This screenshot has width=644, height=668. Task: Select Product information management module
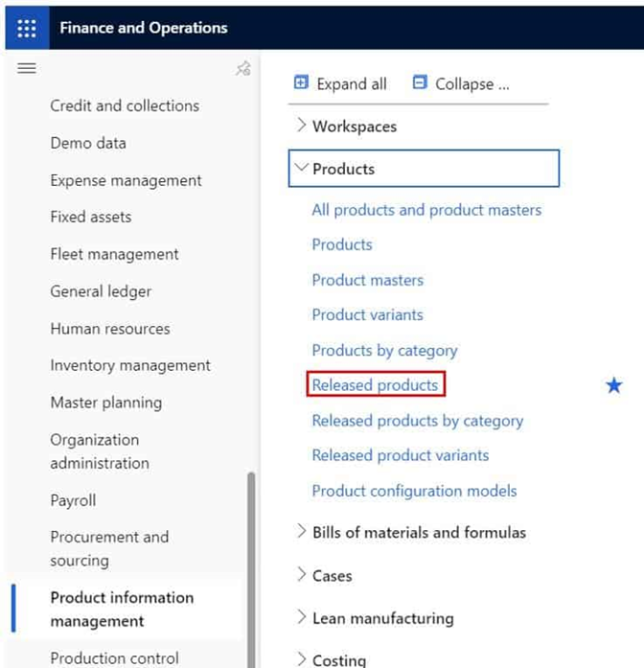click(x=122, y=610)
